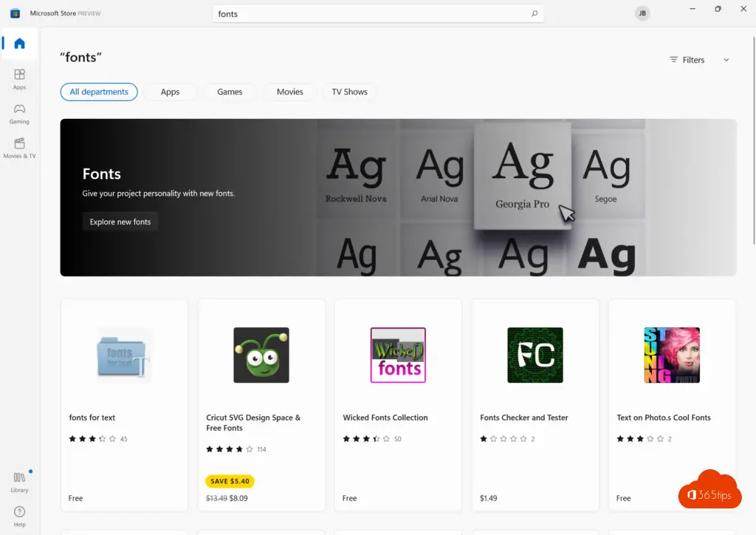Open the JB user profile avatar
This screenshot has height=535, width=756.
642,13
